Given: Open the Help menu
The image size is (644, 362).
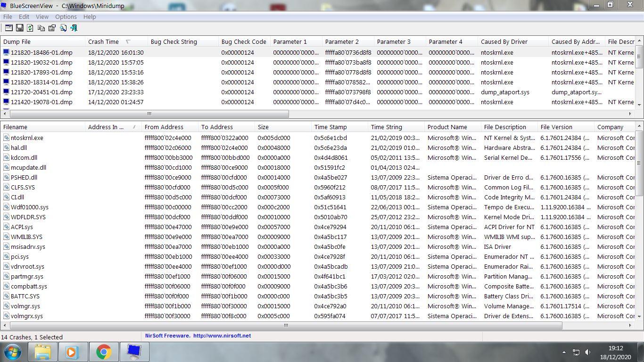Looking at the screenshot, I should pos(90,16).
